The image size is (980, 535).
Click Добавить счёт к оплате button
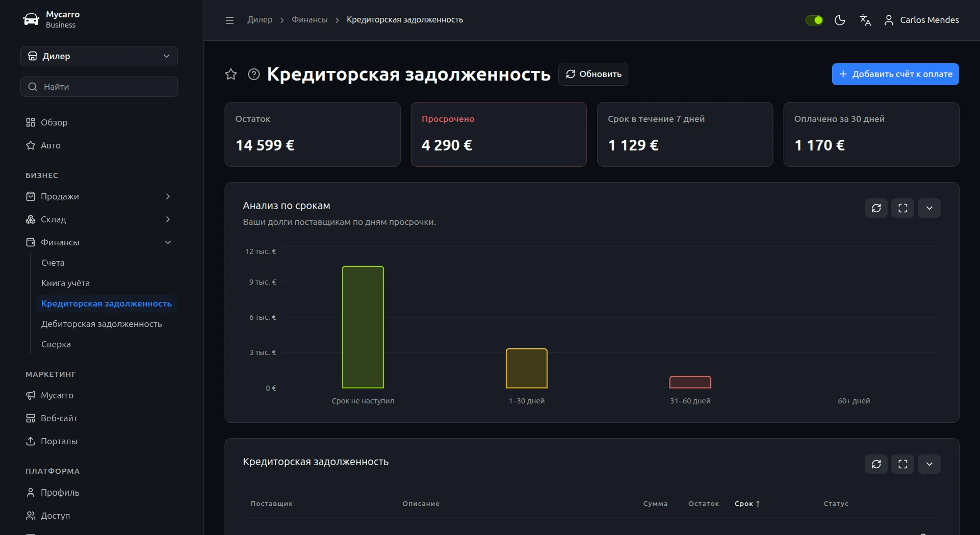click(x=895, y=74)
